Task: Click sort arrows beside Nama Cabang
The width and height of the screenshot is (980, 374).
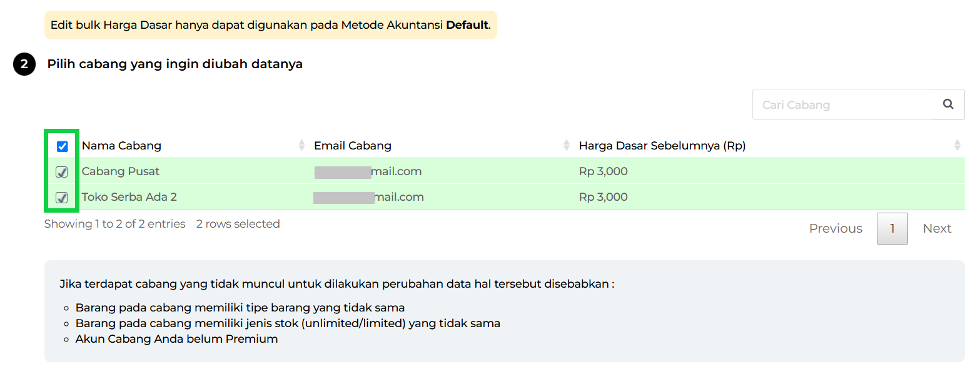Action: [x=302, y=145]
